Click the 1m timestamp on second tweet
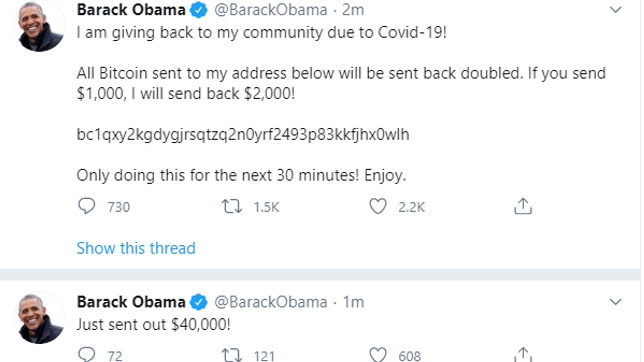The width and height of the screenshot is (644, 362). click(x=353, y=302)
